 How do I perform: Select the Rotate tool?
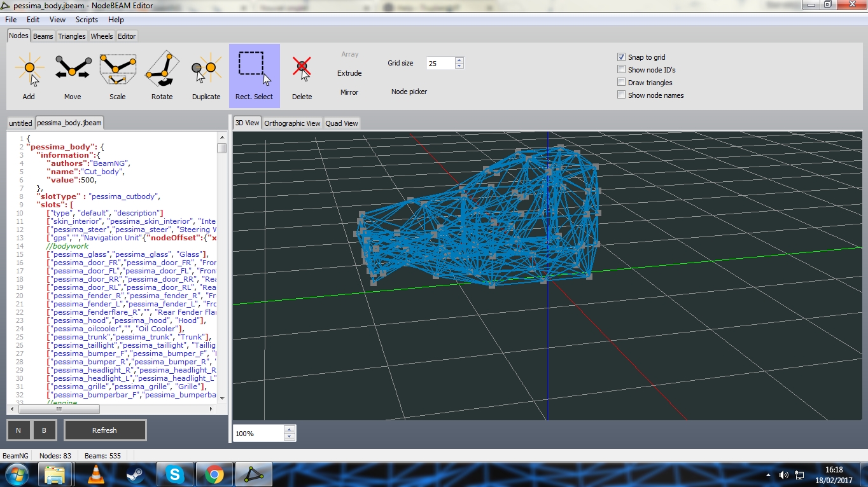[x=162, y=76]
